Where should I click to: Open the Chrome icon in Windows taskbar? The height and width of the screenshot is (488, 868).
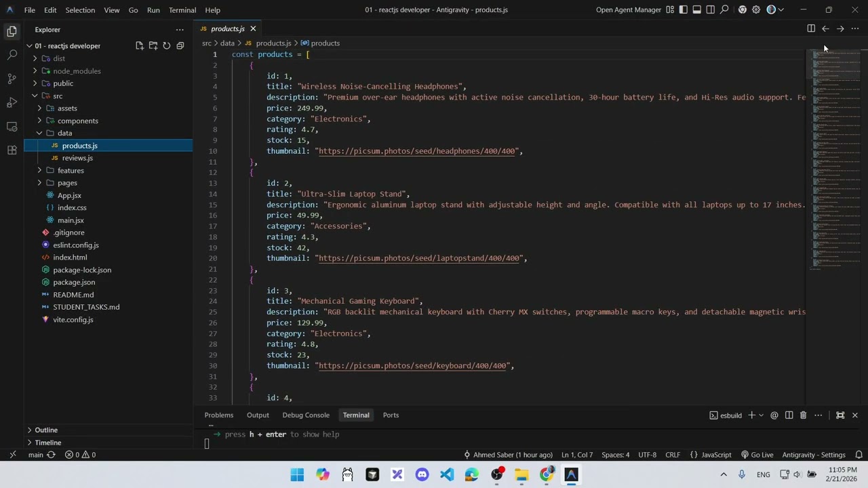[547, 474]
